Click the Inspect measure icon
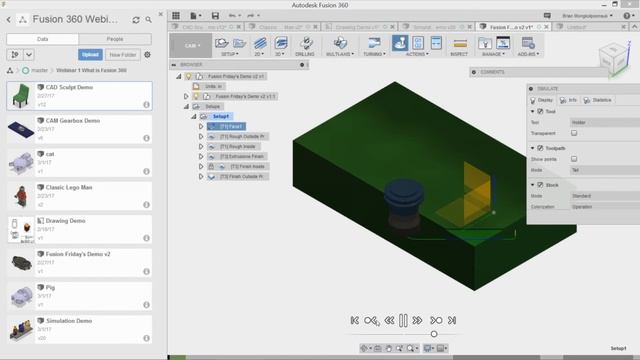Screen dimensions: 640x360 (460, 43)
